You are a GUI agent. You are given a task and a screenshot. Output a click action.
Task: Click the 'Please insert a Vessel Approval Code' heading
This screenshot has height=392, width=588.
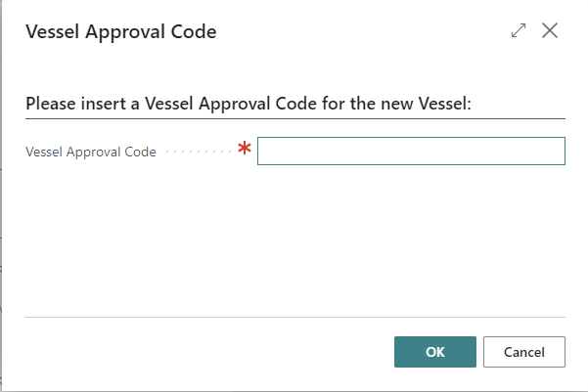click(262, 103)
